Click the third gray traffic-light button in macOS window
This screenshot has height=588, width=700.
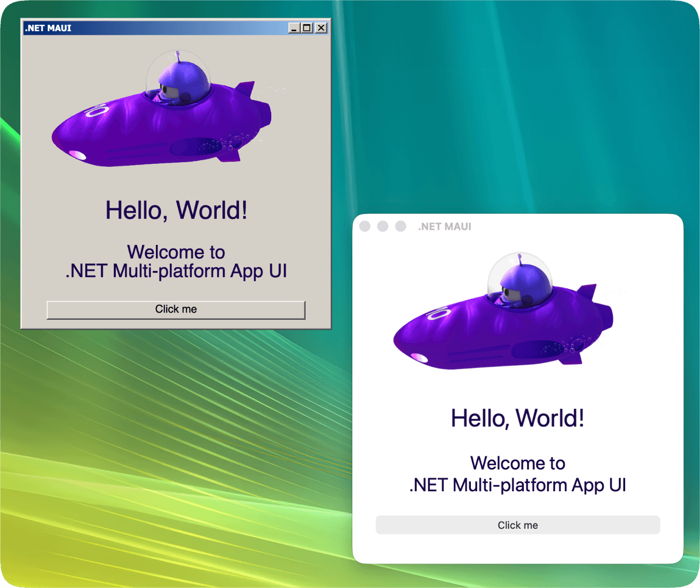401,226
